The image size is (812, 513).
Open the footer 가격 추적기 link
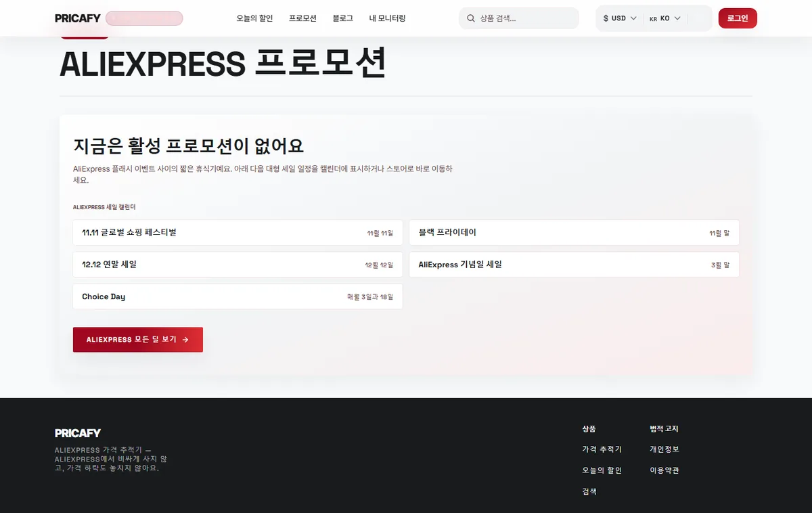[602, 449]
